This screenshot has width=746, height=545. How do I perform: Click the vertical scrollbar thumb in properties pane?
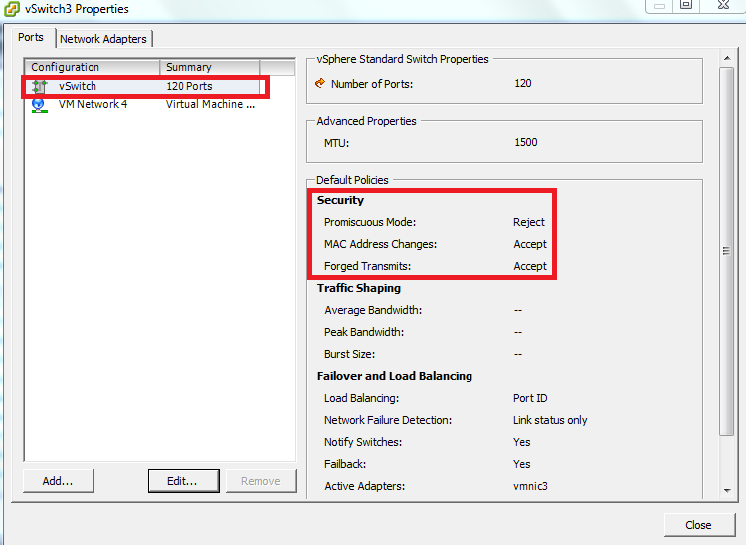[726, 251]
